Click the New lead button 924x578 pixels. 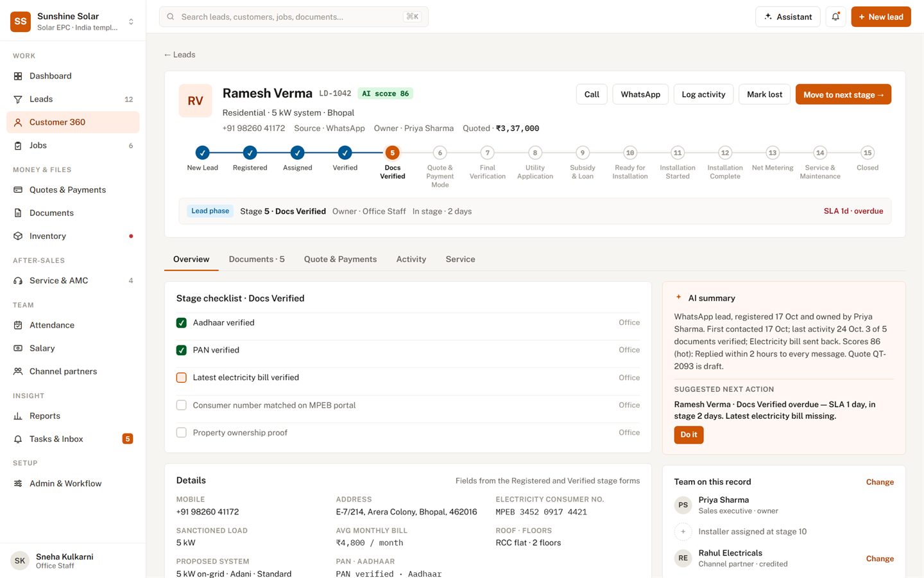click(880, 17)
